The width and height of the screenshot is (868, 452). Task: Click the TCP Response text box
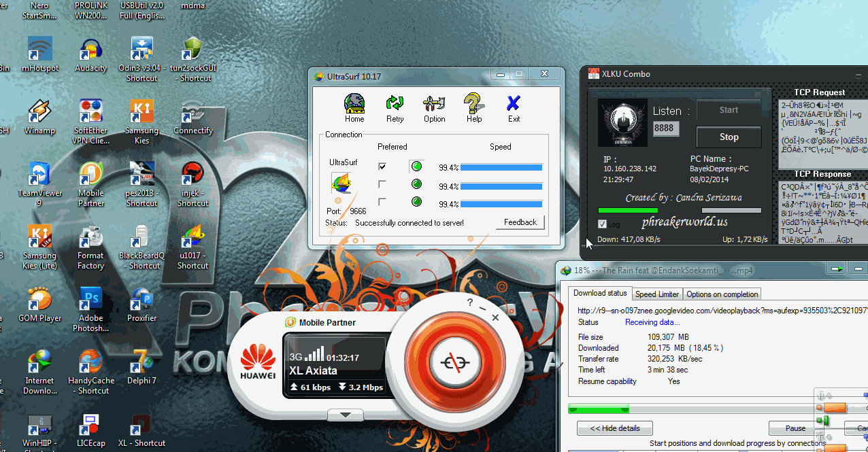822,214
